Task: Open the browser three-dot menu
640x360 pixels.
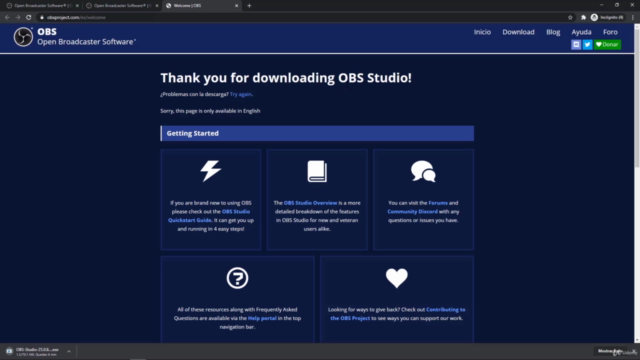Action: coord(633,18)
